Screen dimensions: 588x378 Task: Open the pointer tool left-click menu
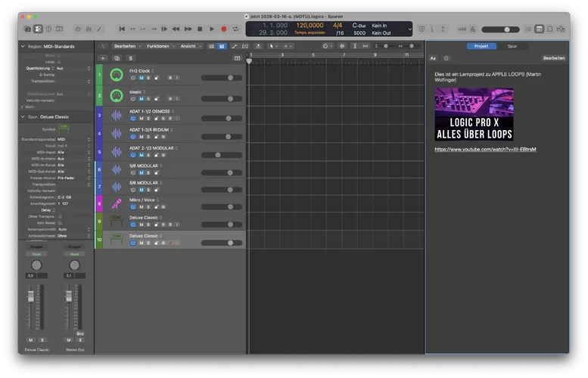pos(273,46)
